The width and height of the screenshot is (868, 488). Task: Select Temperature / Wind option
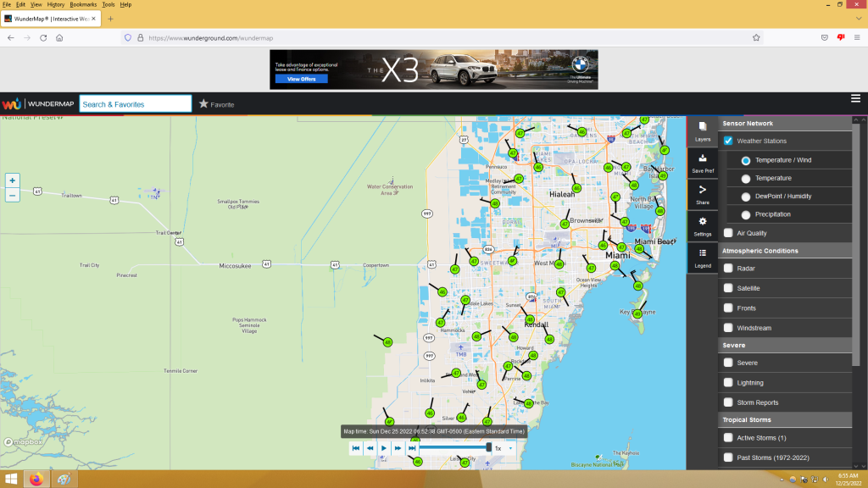click(x=746, y=160)
